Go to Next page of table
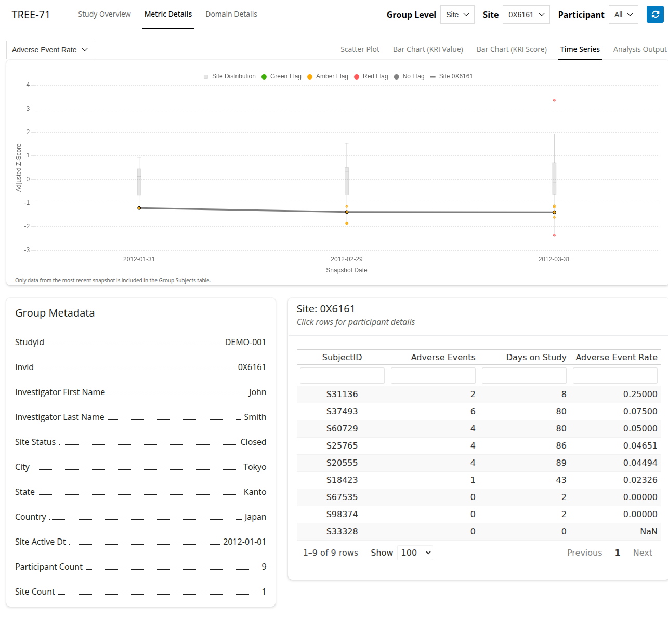This screenshot has width=668, height=644. (x=642, y=553)
